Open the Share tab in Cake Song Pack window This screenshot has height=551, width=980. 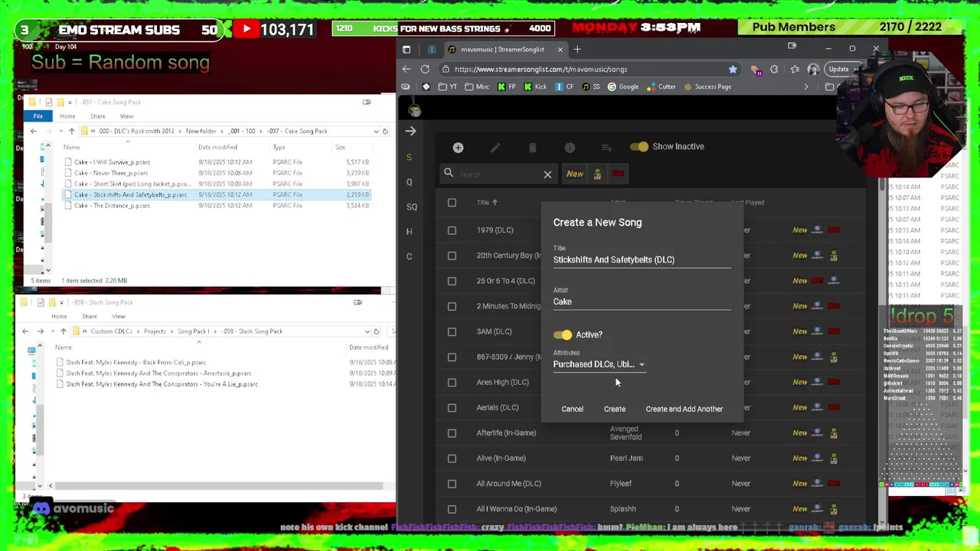97,116
